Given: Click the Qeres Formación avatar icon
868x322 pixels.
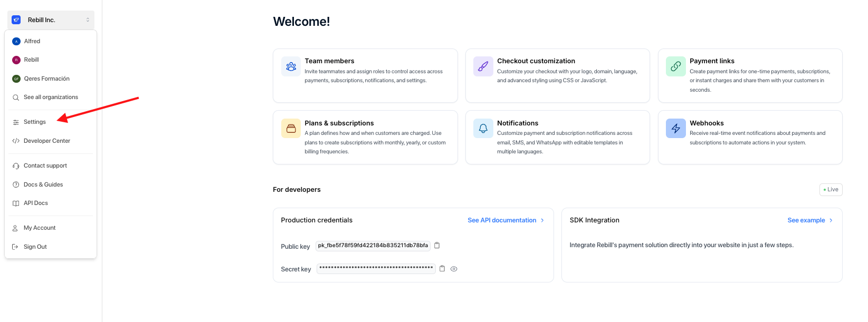Looking at the screenshot, I should pos(16,79).
